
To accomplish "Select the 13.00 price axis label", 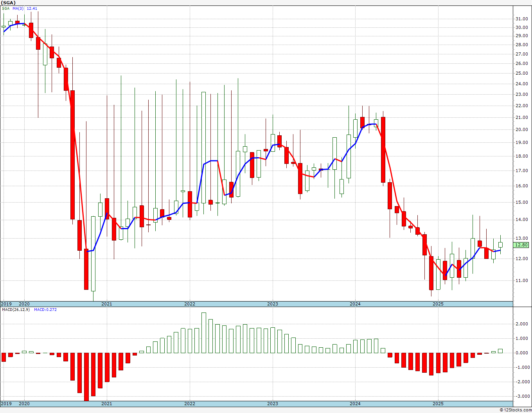I will pos(521,238).
